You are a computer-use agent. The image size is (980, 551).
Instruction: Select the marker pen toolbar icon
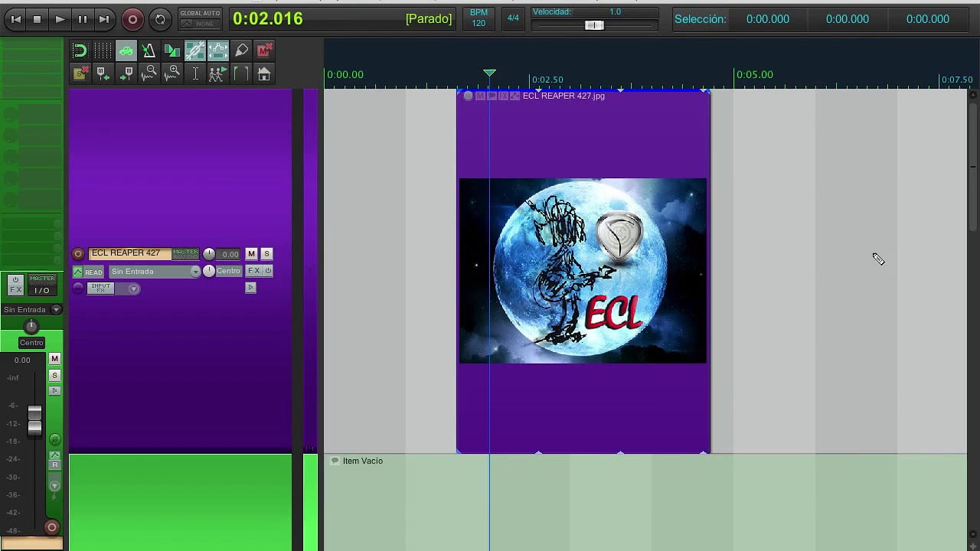coord(241,51)
